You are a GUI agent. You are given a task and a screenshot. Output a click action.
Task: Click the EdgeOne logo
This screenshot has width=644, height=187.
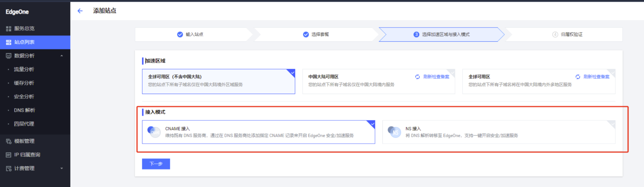(17, 12)
